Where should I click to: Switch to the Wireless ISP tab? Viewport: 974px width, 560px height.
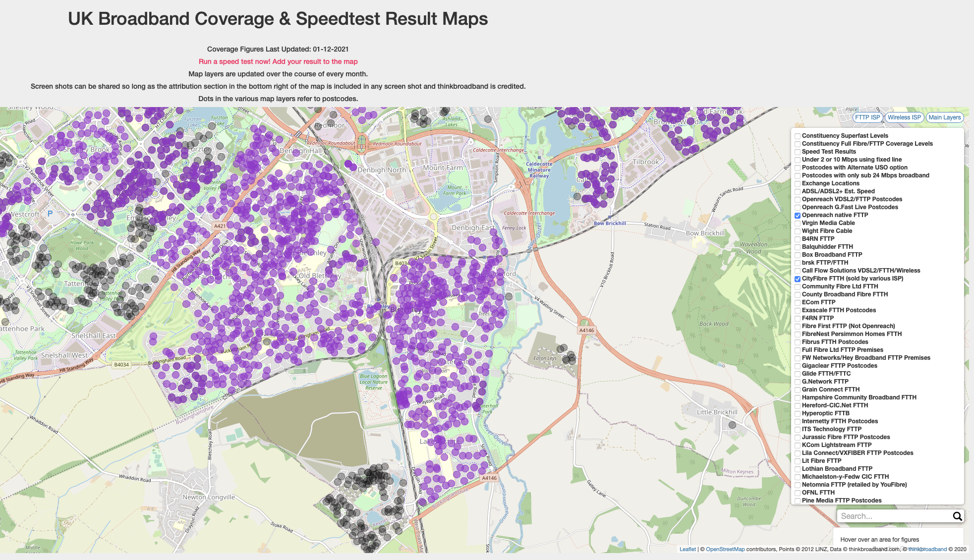(904, 117)
